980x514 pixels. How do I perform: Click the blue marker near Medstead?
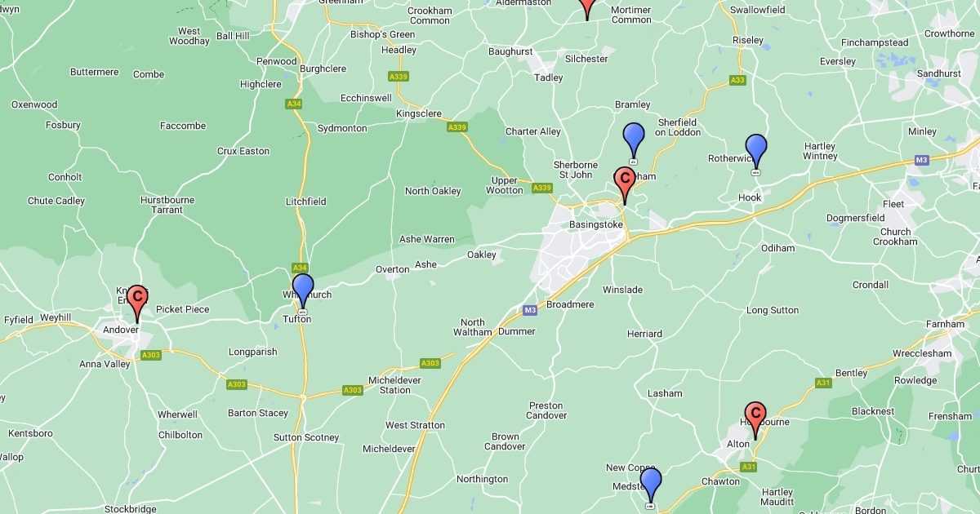pos(650,486)
